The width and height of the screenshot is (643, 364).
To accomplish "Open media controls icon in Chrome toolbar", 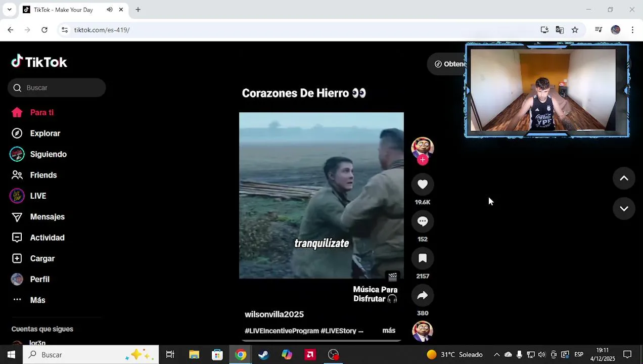I will 599,30.
